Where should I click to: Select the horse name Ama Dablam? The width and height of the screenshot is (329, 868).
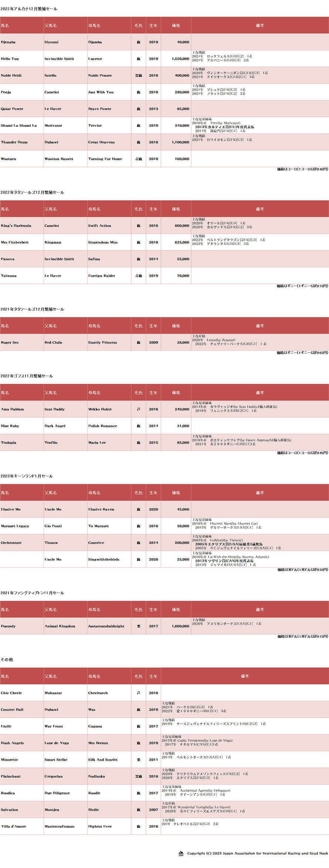pos(12,409)
